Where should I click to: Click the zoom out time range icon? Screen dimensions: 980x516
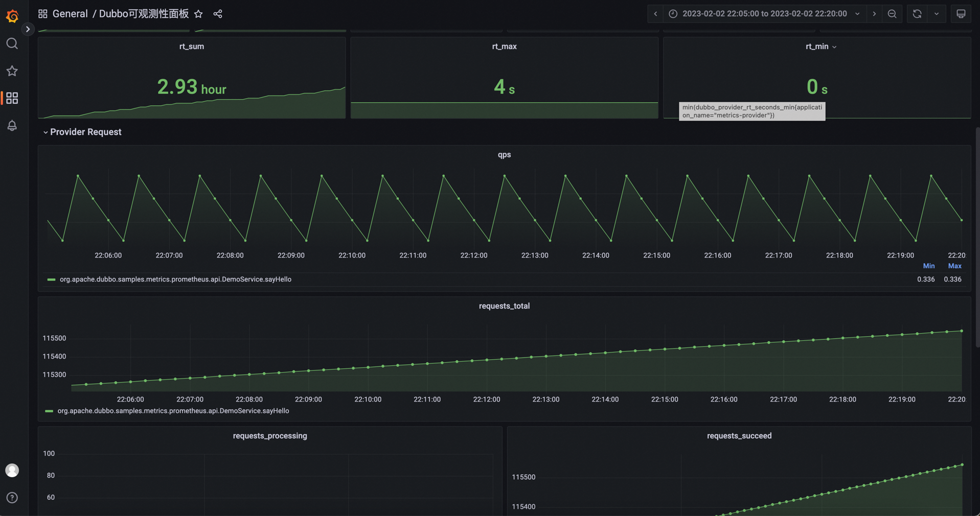click(892, 14)
